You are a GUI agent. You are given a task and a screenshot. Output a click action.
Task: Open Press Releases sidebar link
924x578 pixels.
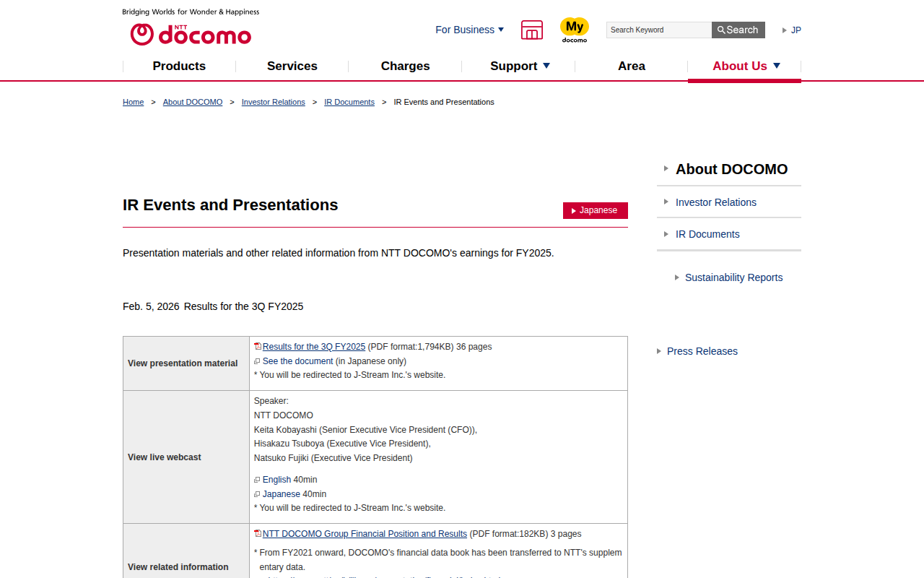702,351
